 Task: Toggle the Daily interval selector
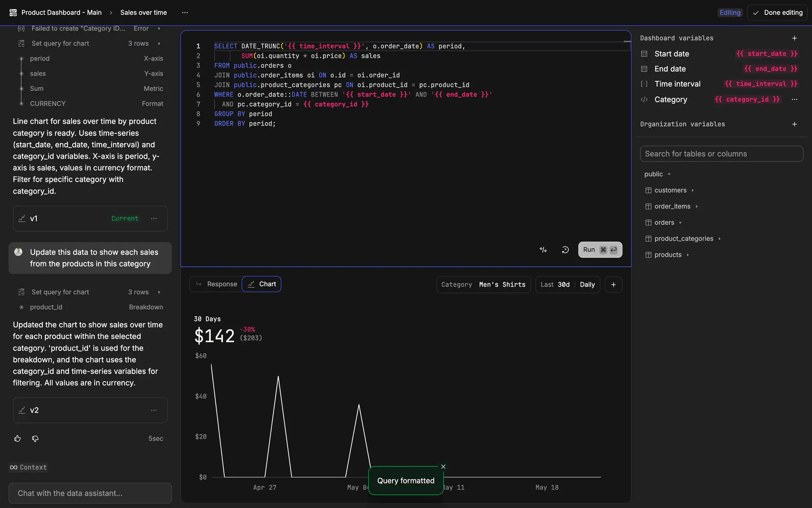(587, 284)
